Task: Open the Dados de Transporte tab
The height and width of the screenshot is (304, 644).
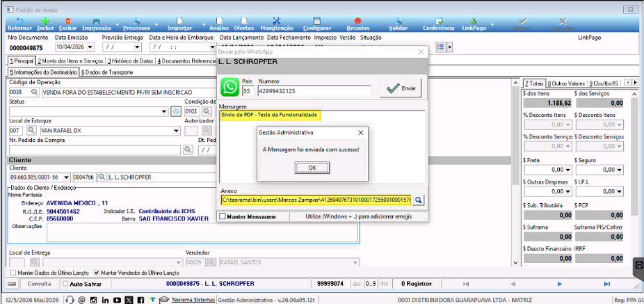Action: [107, 72]
